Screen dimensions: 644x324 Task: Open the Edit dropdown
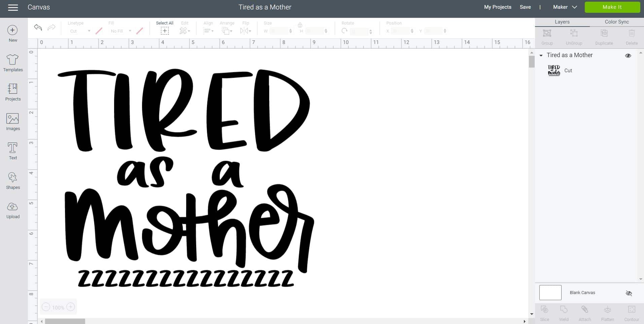coord(185,31)
